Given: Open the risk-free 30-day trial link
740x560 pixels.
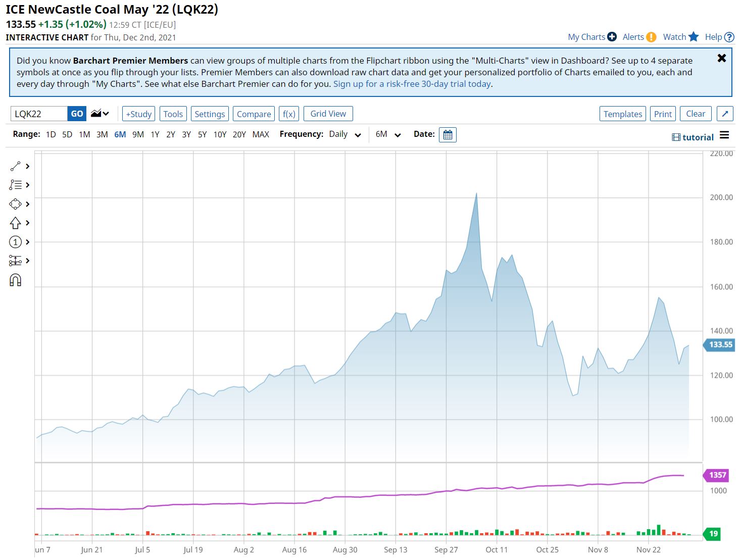Looking at the screenshot, I should 412,84.
